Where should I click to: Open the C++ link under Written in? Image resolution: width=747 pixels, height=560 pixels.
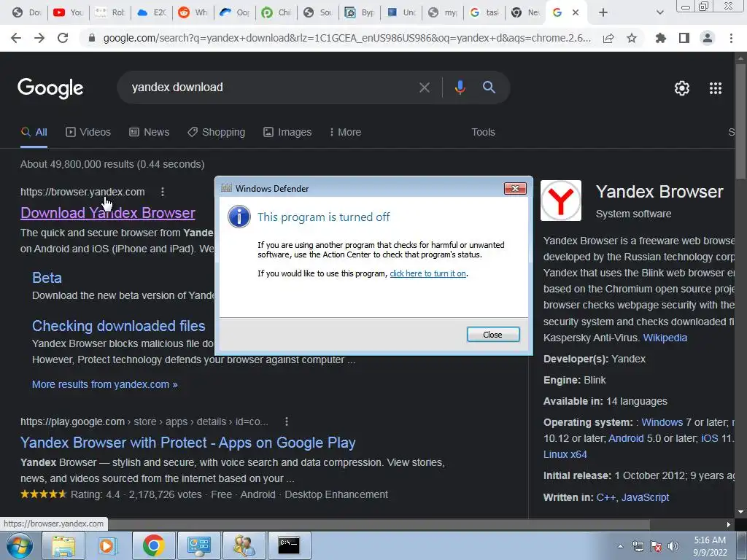pyautogui.click(x=606, y=497)
